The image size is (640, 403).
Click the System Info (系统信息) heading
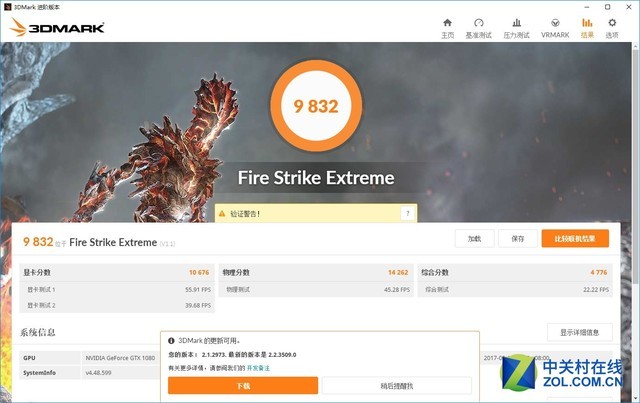[38, 332]
